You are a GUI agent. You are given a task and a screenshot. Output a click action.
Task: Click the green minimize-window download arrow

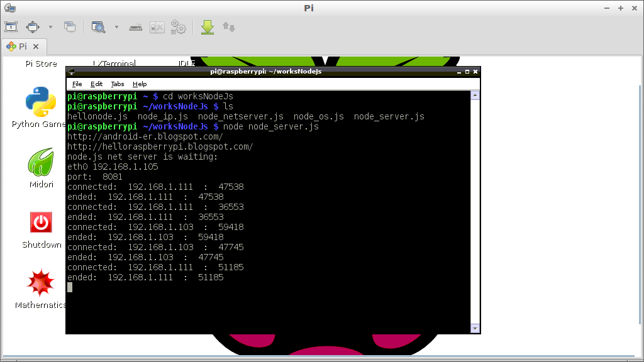(208, 27)
